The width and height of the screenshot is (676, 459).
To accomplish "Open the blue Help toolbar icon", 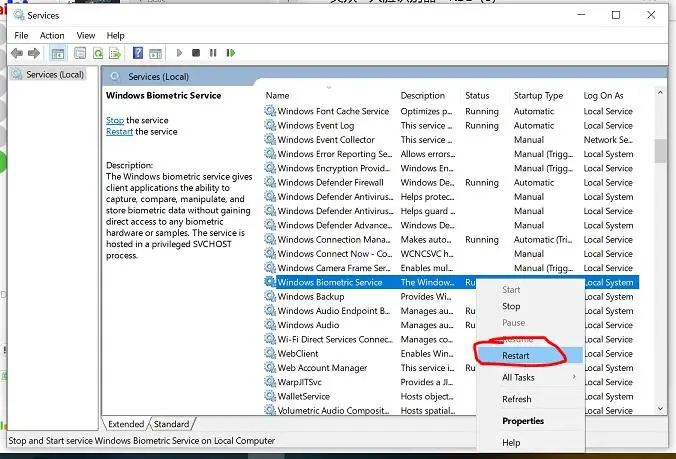I will pos(137,53).
